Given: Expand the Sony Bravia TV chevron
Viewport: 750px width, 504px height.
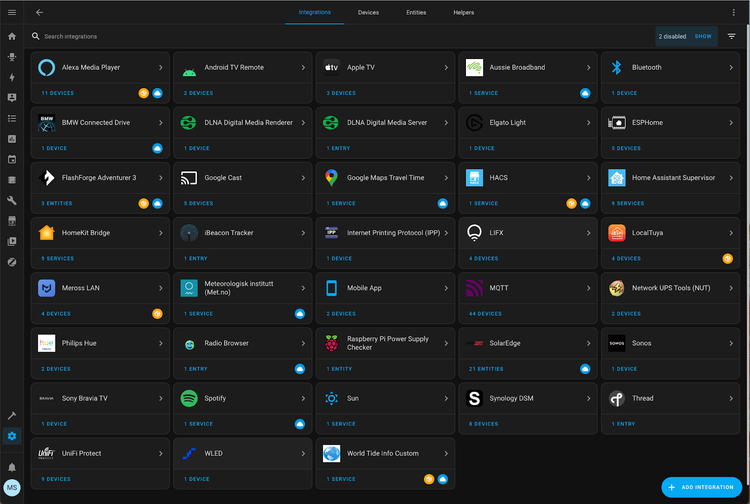Looking at the screenshot, I should point(161,398).
